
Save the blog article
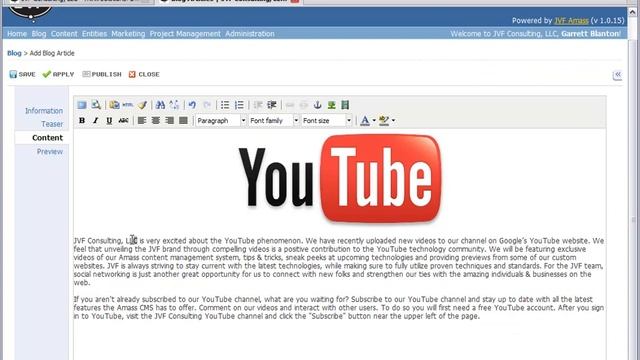(x=22, y=74)
